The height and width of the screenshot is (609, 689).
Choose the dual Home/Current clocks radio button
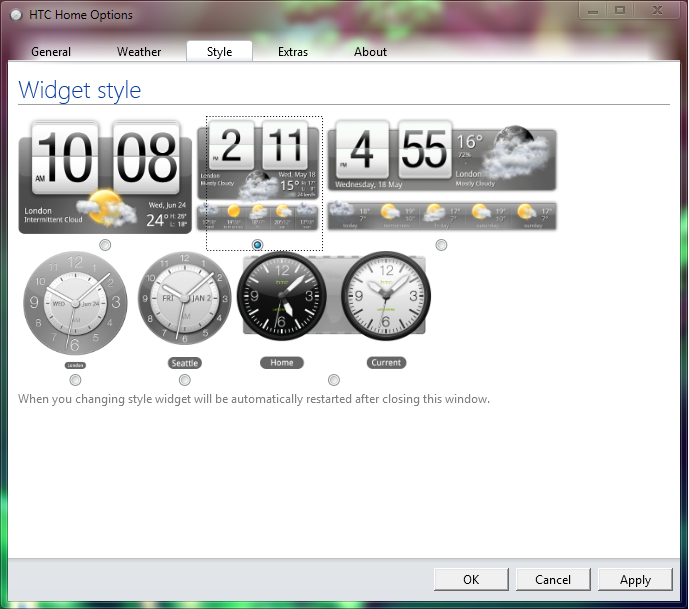tap(333, 380)
